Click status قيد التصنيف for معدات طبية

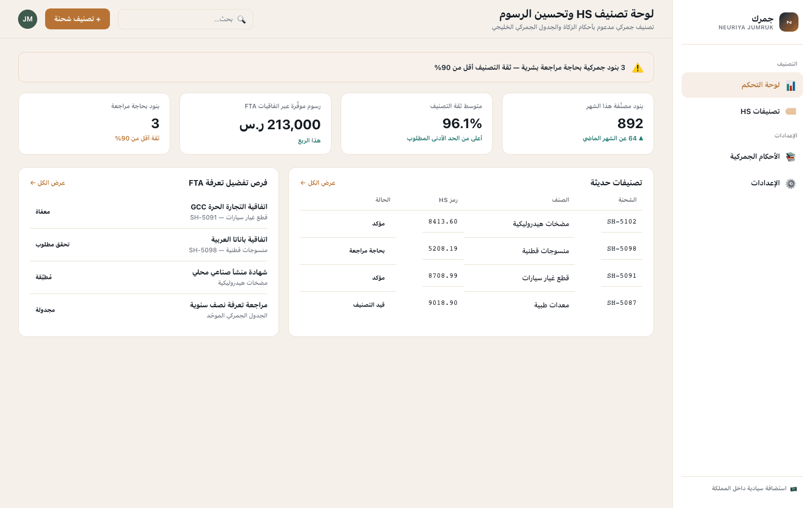[x=369, y=305]
